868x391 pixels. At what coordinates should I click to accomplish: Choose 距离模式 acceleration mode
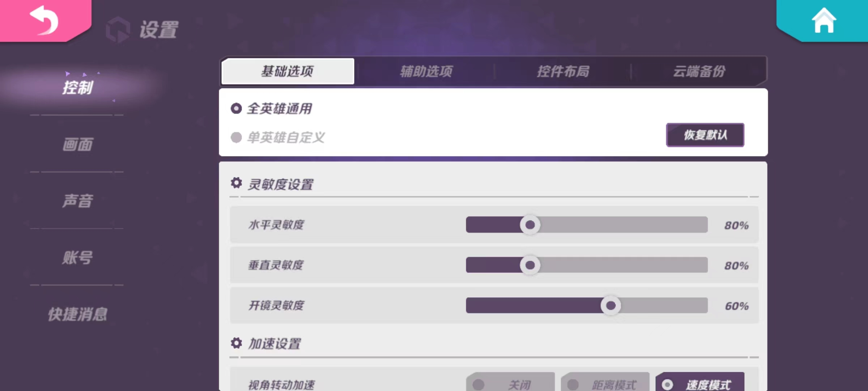[x=605, y=383]
